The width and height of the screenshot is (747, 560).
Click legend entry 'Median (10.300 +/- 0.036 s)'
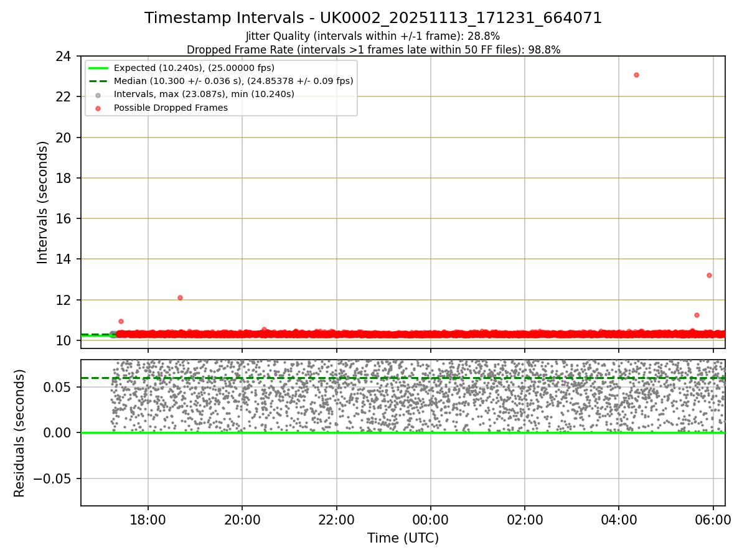pyautogui.click(x=233, y=81)
